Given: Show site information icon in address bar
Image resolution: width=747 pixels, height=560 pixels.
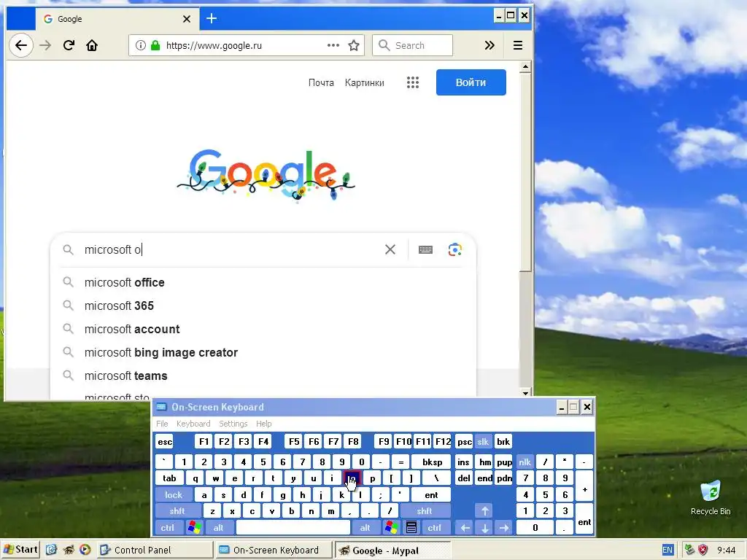Looking at the screenshot, I should pyautogui.click(x=140, y=45).
